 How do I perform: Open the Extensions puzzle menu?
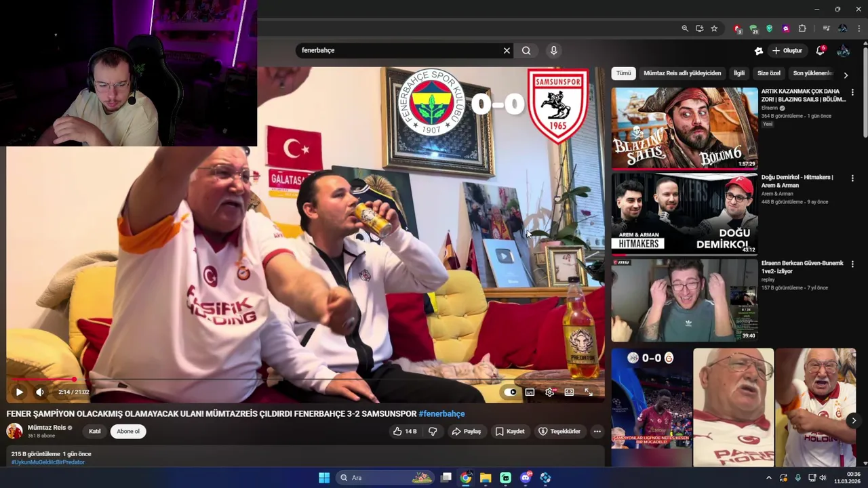pyautogui.click(x=802, y=28)
